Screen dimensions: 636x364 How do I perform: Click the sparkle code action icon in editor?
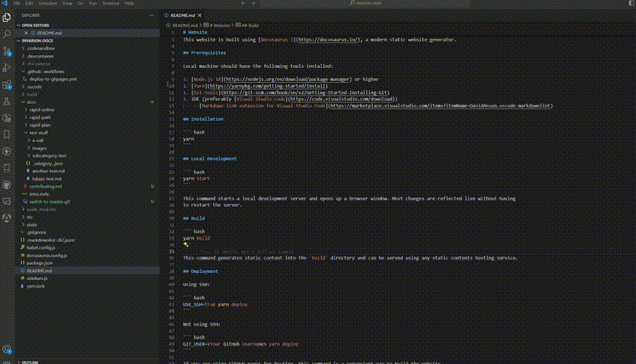[x=186, y=245]
